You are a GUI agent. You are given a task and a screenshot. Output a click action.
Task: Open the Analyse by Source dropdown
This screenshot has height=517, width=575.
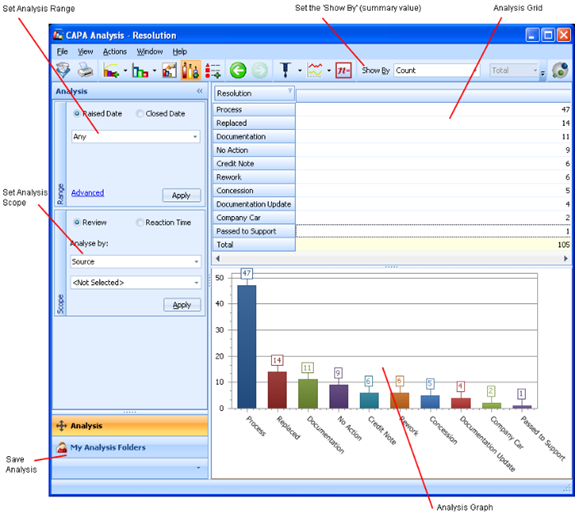(136, 262)
